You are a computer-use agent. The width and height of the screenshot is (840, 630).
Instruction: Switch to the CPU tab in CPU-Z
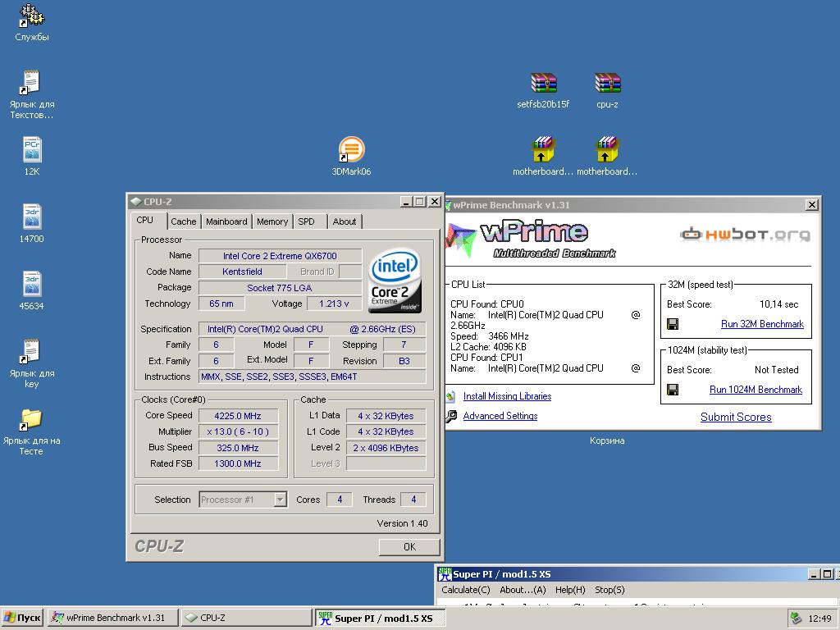point(144,220)
